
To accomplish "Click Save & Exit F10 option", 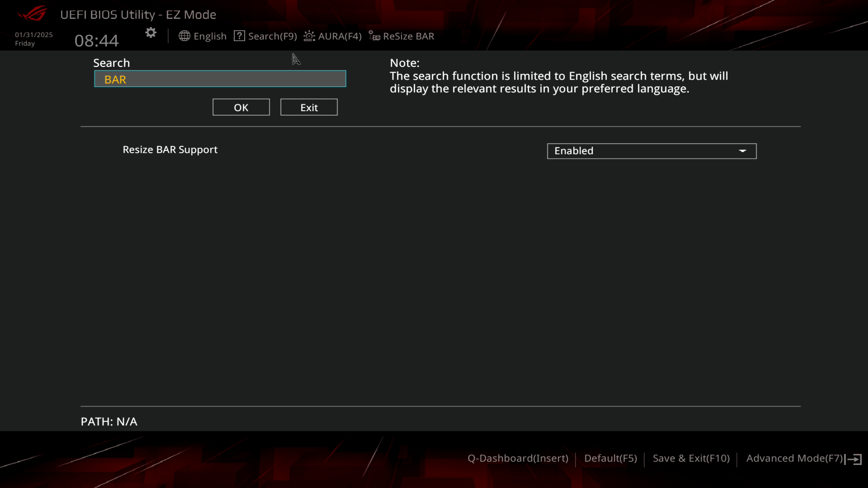I will [x=691, y=458].
